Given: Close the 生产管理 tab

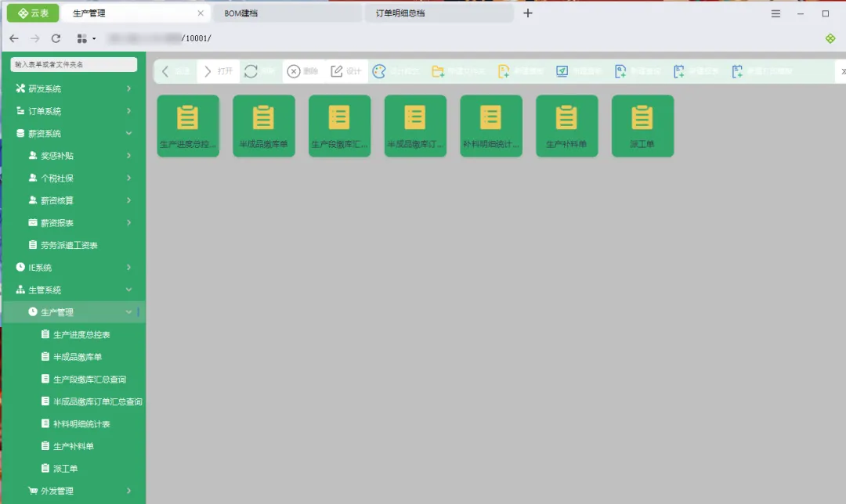Looking at the screenshot, I should pyautogui.click(x=201, y=13).
